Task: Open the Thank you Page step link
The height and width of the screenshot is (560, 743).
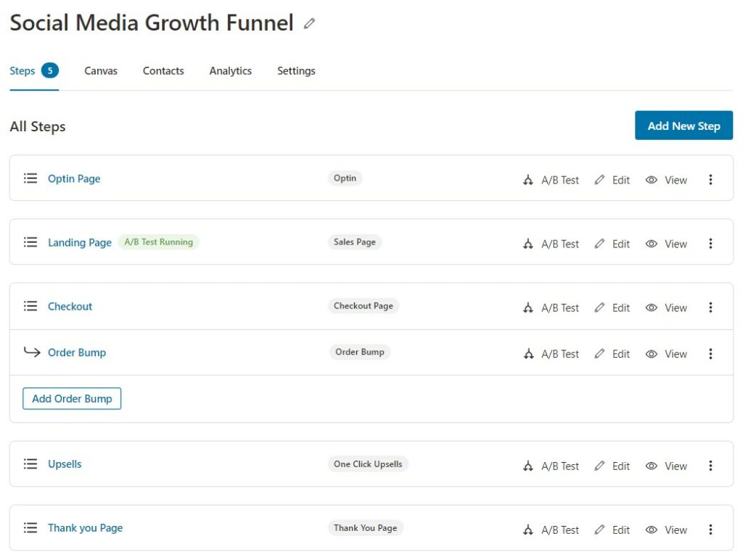Action: click(86, 528)
